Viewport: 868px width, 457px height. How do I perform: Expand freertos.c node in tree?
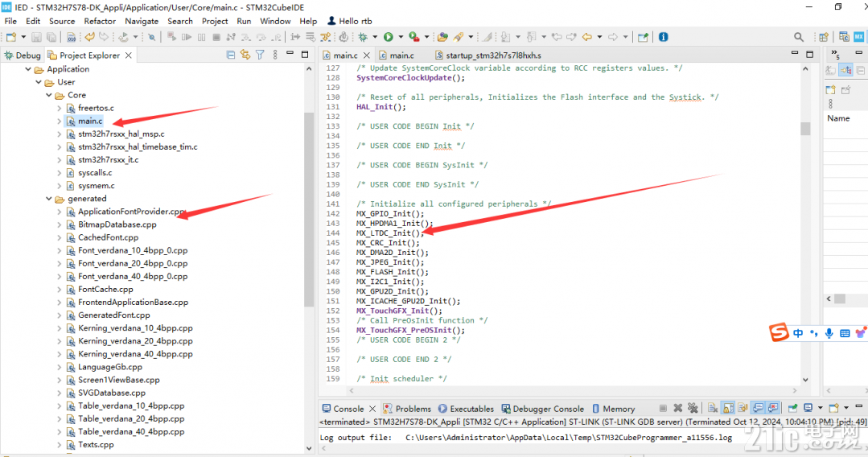(x=60, y=108)
